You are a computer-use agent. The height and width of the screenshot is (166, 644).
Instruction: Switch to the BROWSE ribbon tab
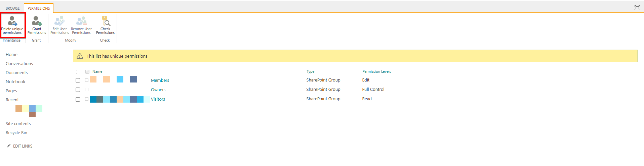[13, 8]
